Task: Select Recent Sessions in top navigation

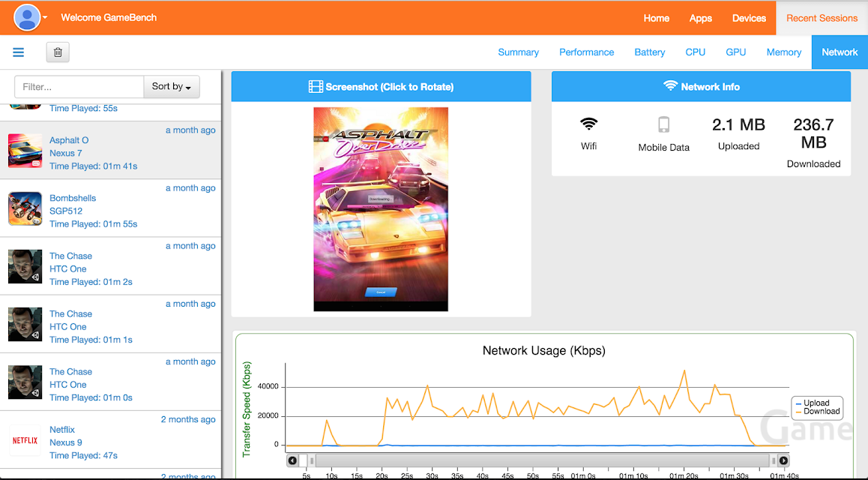Action: [822, 18]
